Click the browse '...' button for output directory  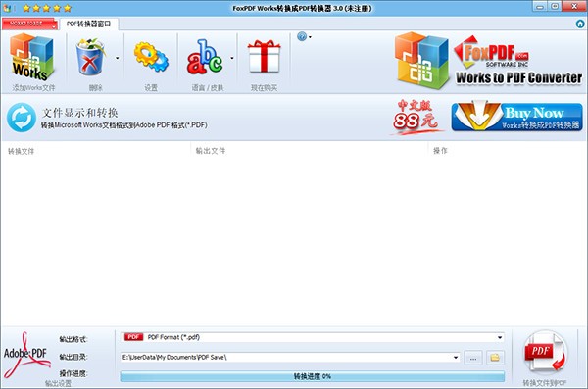(x=473, y=358)
